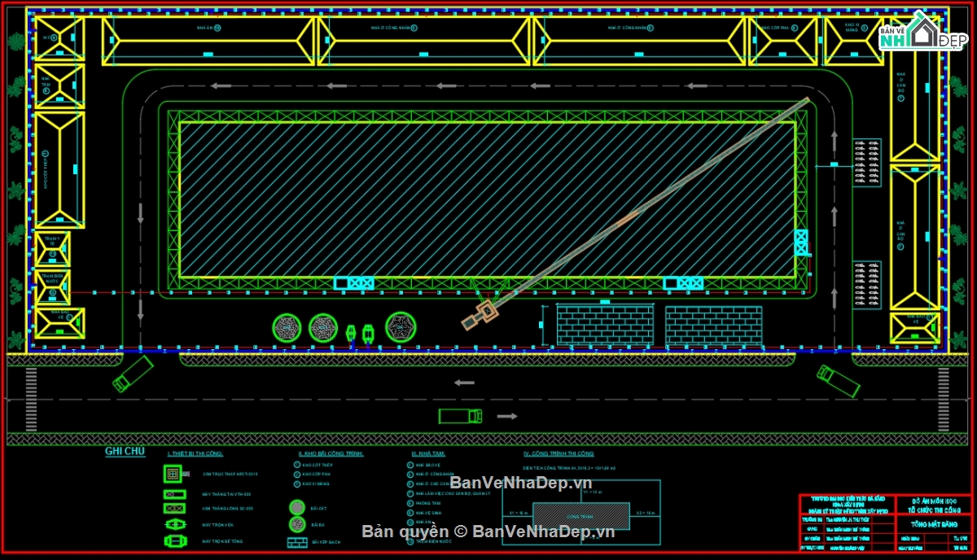Select the upper parking lot block
Image resolution: width=977 pixels, height=560 pixels.
(x=866, y=163)
